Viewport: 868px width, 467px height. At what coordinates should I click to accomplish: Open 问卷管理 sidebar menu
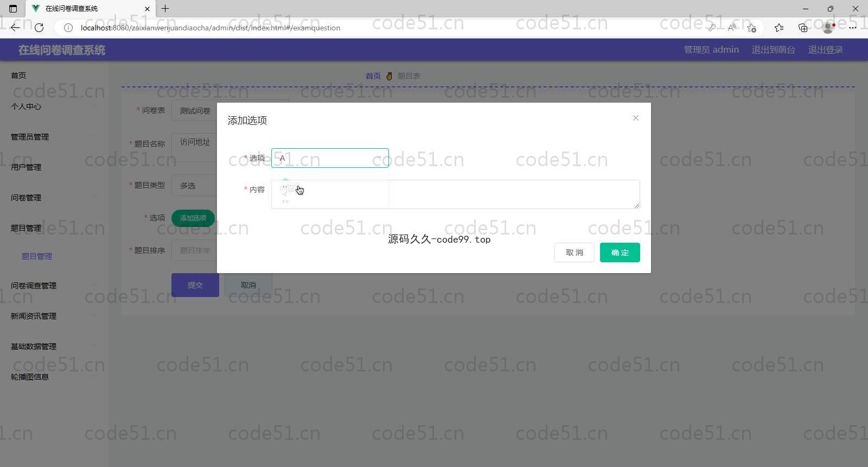pos(26,198)
